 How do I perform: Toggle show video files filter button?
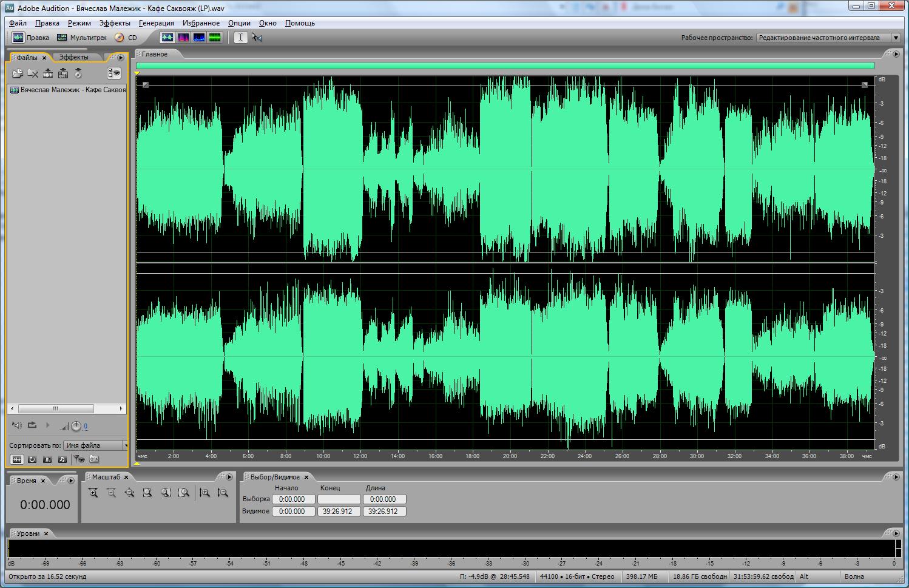click(x=47, y=459)
